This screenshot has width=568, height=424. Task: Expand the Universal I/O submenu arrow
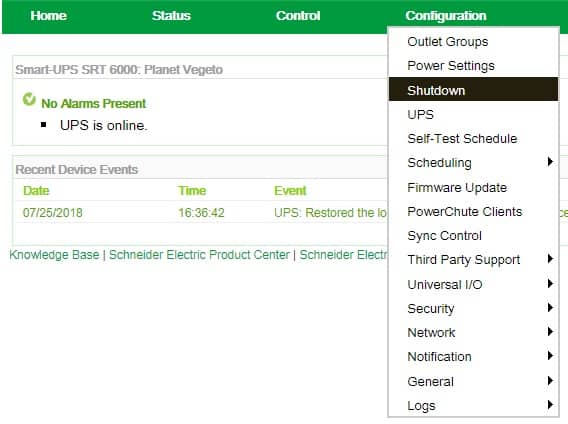[x=550, y=283]
